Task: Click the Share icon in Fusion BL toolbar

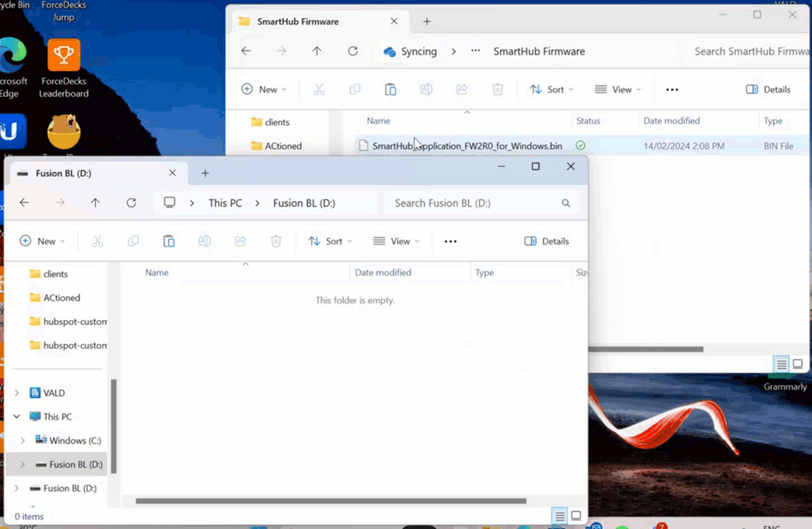Action: click(x=241, y=241)
